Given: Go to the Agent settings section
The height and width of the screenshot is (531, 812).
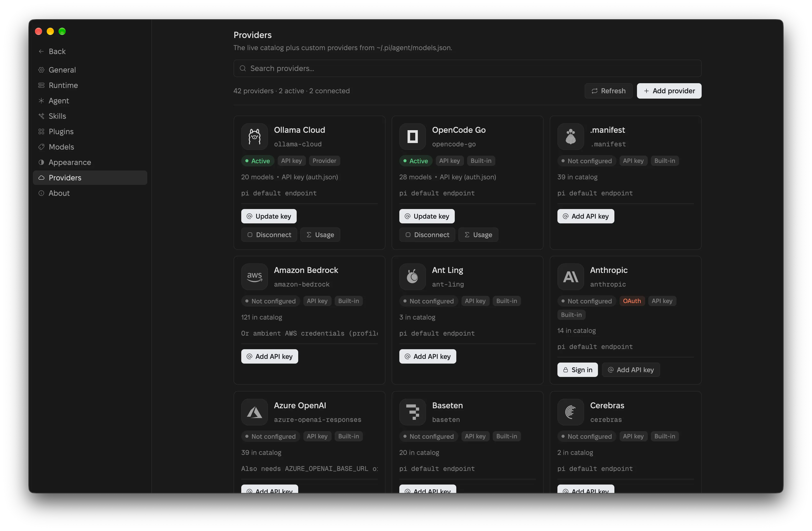Looking at the screenshot, I should (x=90, y=101).
